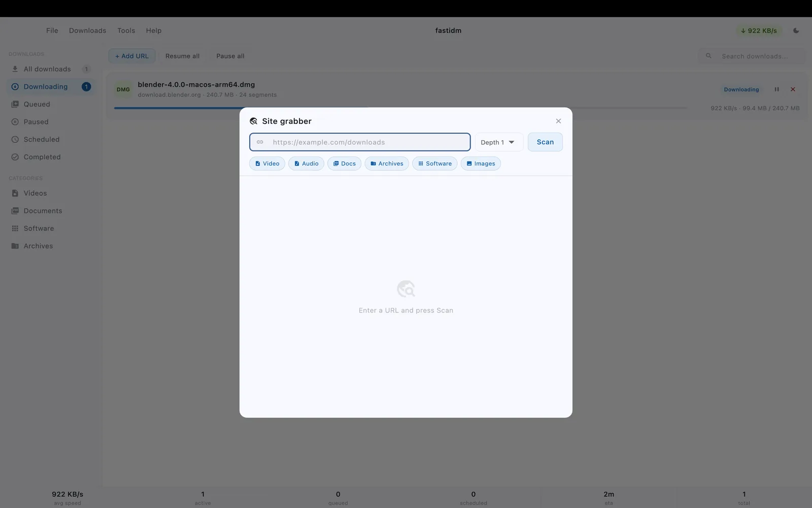This screenshot has height=508, width=812.
Task: Click the Scheduled clock icon
Action: point(15,139)
